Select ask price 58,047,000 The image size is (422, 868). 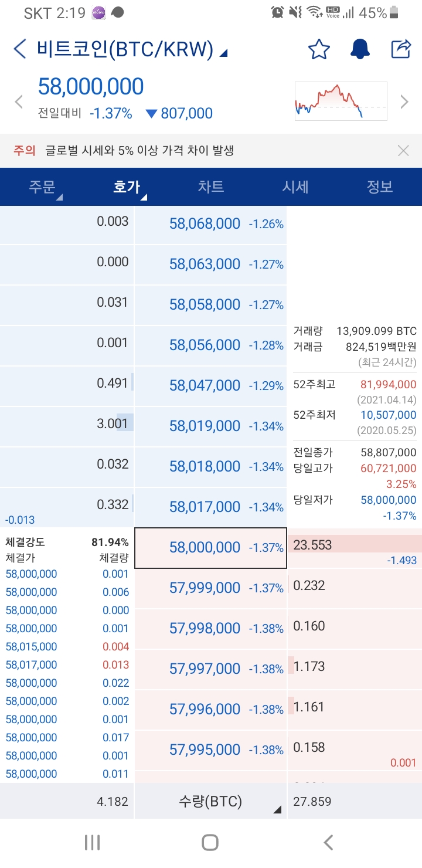tap(210, 386)
